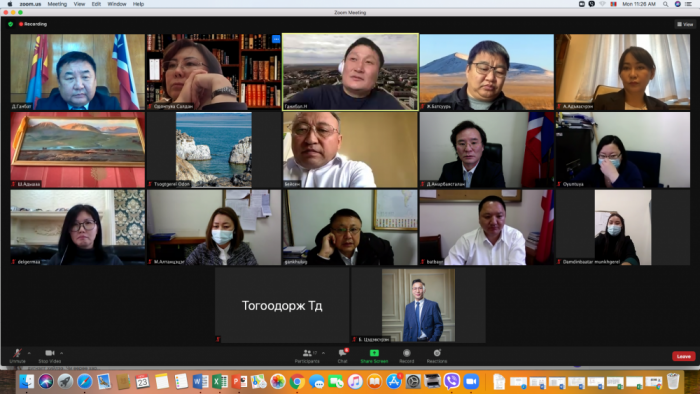Open the Participants panel
Viewport: 700px width, 394px height.
307,356
